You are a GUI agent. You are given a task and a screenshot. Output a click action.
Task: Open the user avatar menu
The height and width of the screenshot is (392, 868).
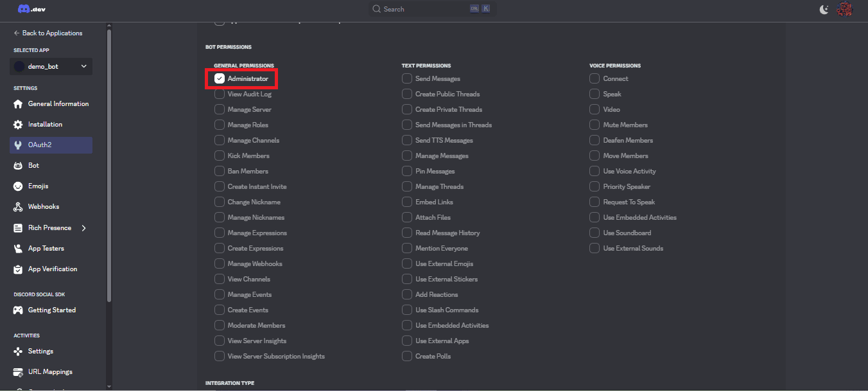click(844, 9)
